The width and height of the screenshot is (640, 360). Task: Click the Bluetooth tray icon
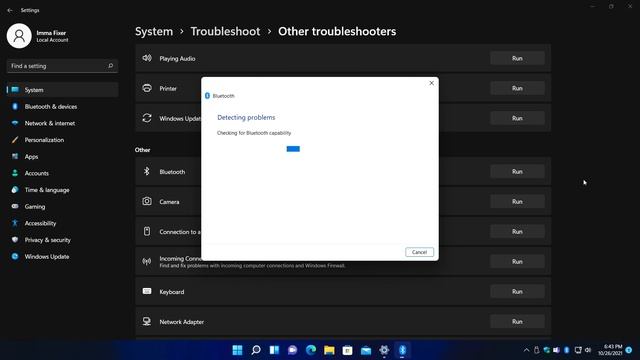pos(567,350)
